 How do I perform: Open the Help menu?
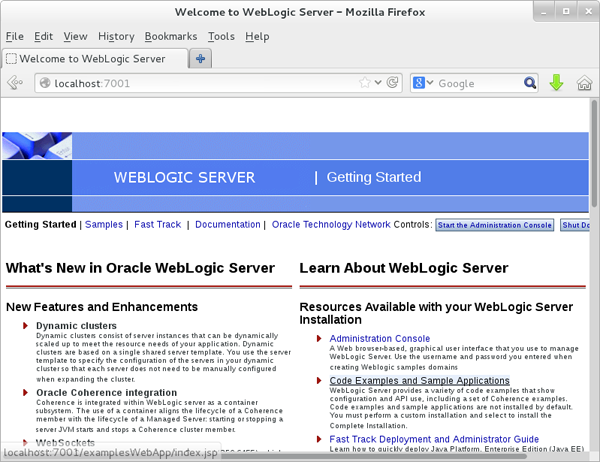[257, 36]
